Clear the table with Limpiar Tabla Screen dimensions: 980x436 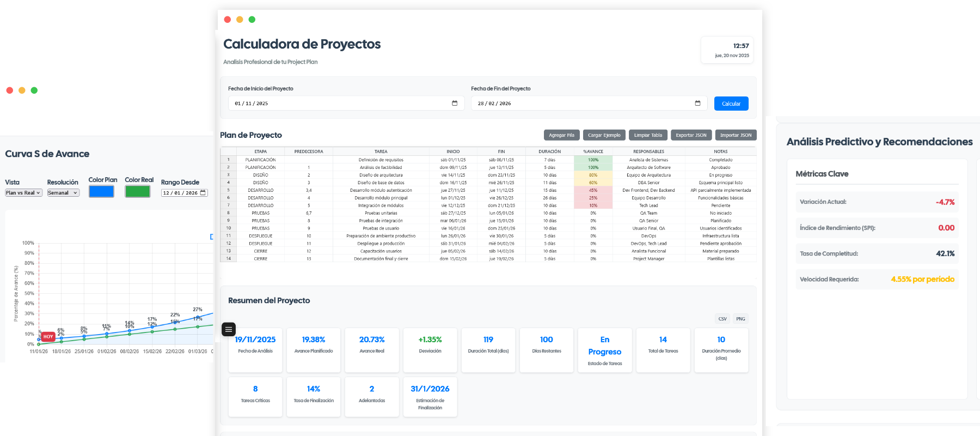coord(648,135)
